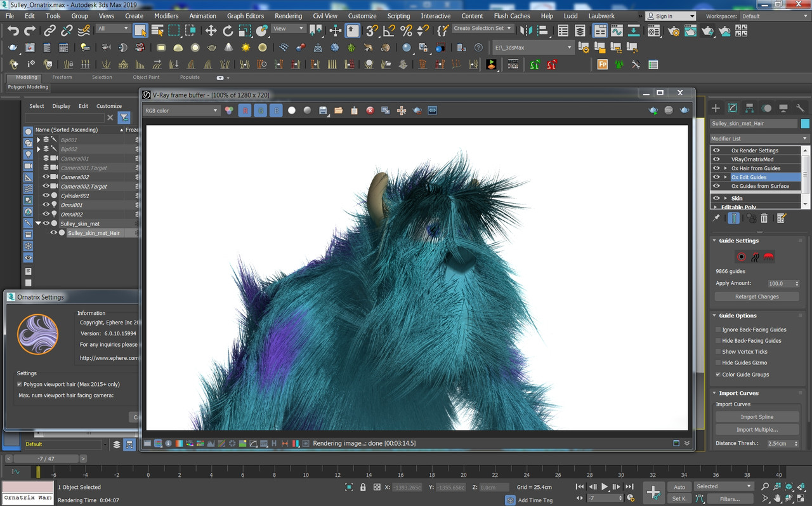Select the Select and Link tool
The image size is (812, 506).
(x=49, y=30)
